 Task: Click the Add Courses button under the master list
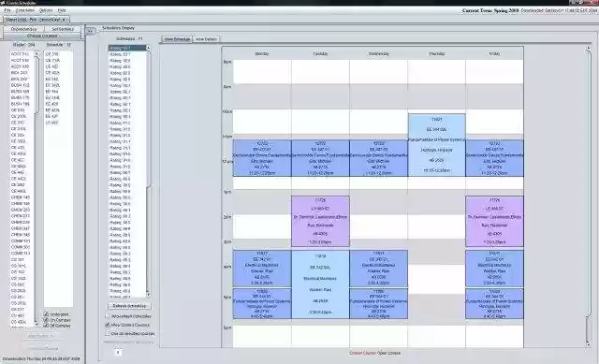(x=41, y=336)
